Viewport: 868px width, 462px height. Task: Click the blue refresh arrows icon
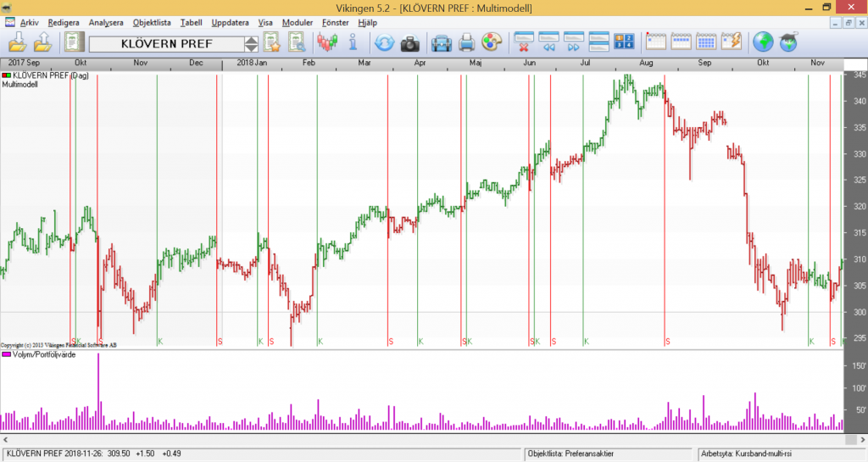[x=384, y=42]
